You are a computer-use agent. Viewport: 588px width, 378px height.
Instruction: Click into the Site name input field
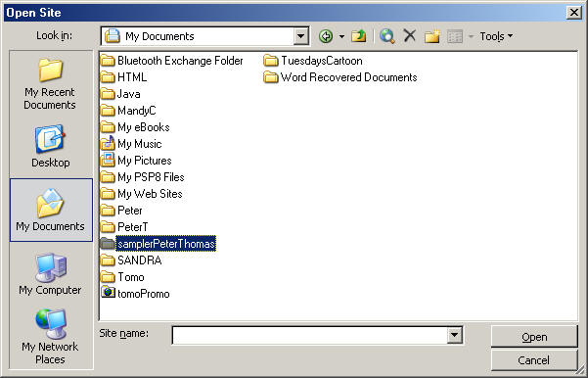[309, 335]
